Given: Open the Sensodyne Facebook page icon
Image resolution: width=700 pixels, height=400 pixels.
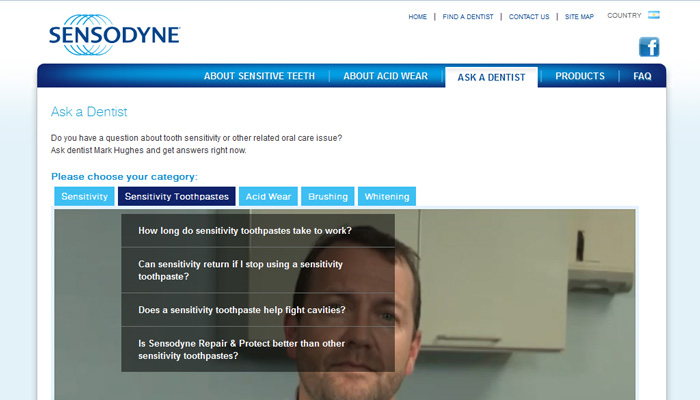Looking at the screenshot, I should click(x=649, y=47).
